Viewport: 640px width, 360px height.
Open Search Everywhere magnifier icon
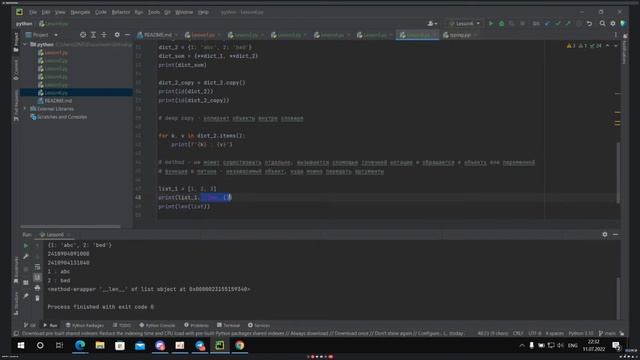[x=602, y=24]
